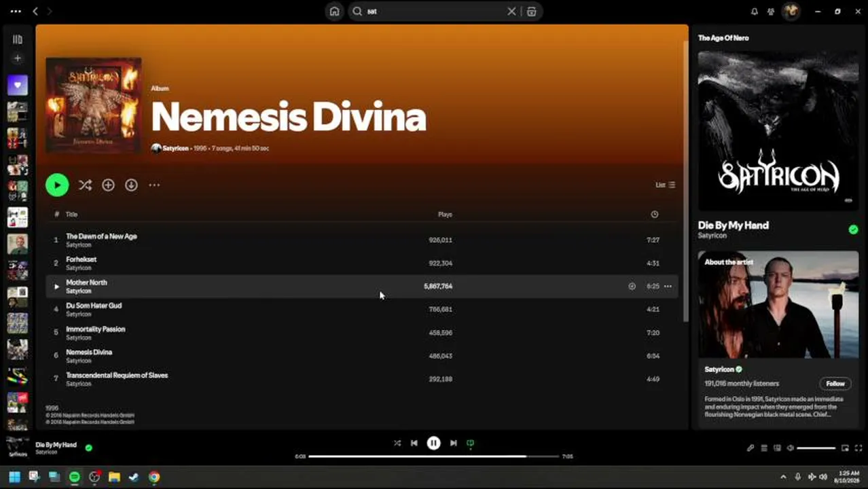Open Die By My Hand in bottom bar
This screenshot has width=868, height=489.
56,445
